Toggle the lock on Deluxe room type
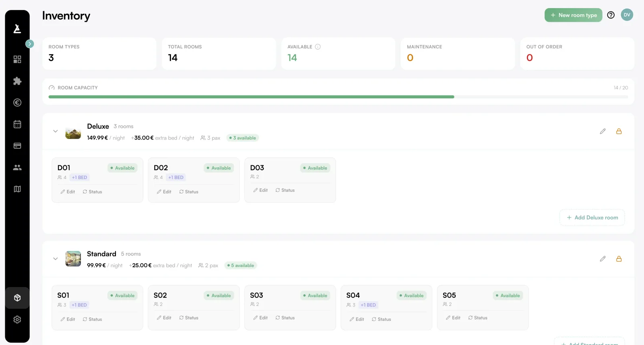Image resolution: width=644 pixels, height=345 pixels. (x=619, y=131)
